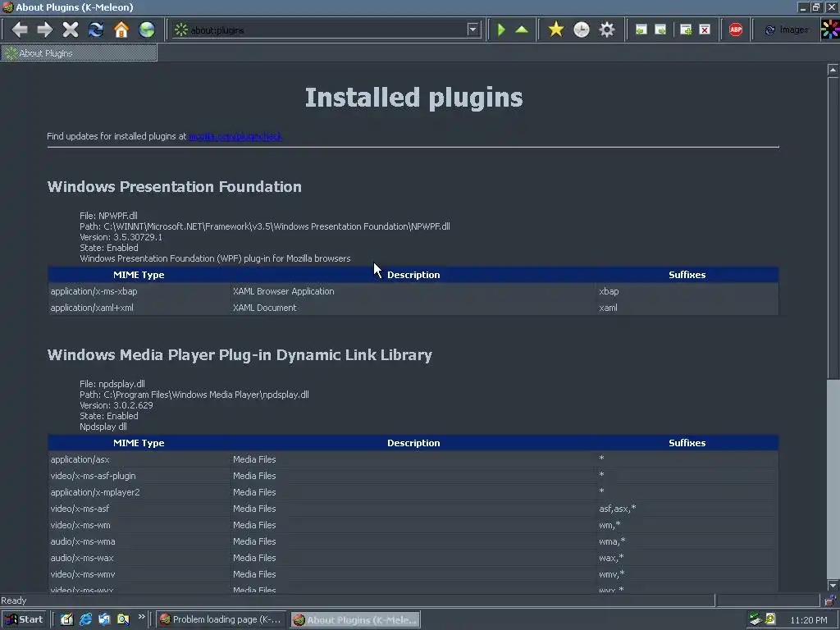The image size is (840, 630).
Task: Open Preferences with the gear icon
Action: pyautogui.click(x=607, y=30)
